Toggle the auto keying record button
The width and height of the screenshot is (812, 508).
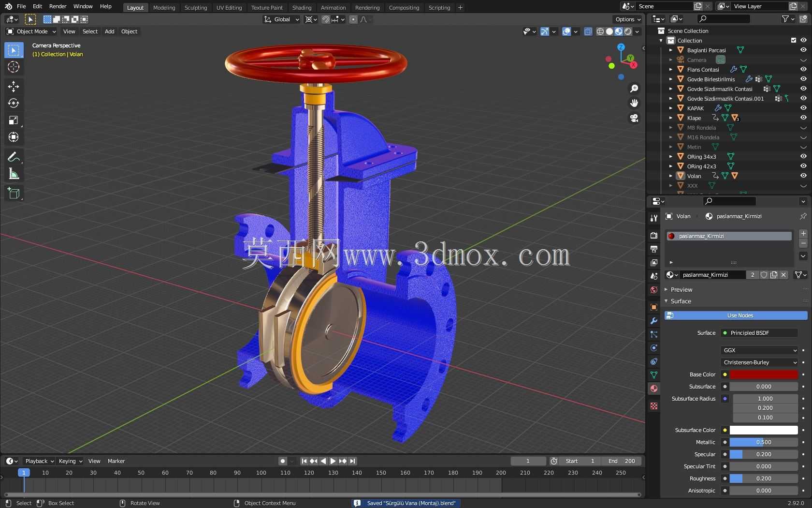283,461
